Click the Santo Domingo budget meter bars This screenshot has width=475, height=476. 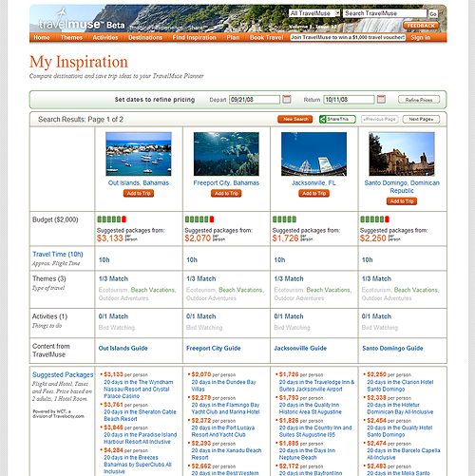click(375, 219)
